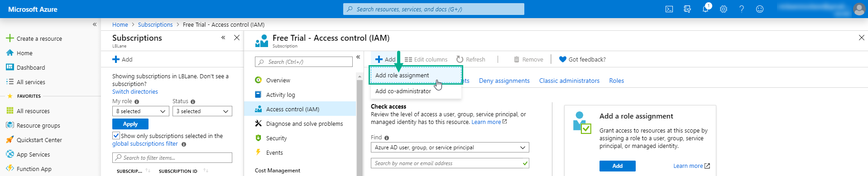This screenshot has width=868, height=176.
Task: Open the user account avatar
Action: (x=859, y=9)
